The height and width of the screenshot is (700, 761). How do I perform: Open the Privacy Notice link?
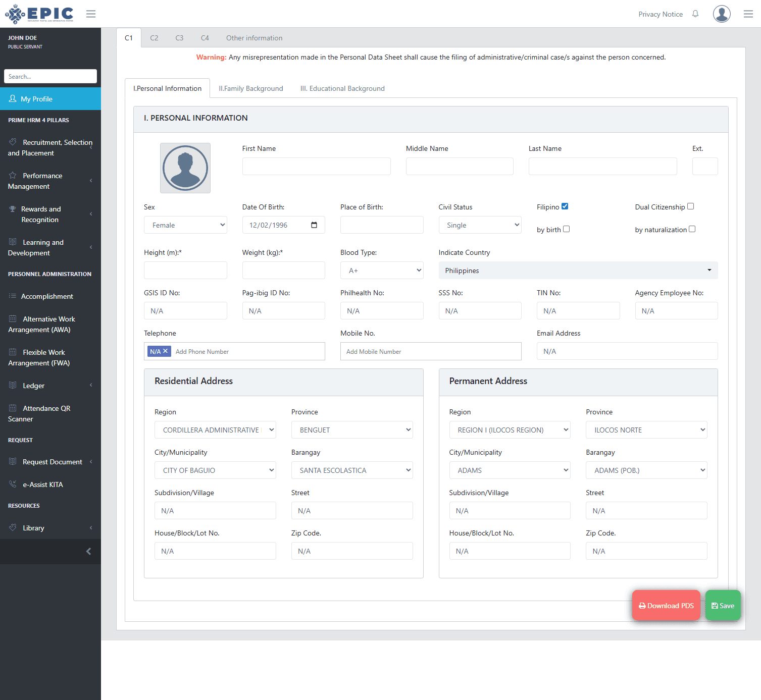[x=661, y=14]
